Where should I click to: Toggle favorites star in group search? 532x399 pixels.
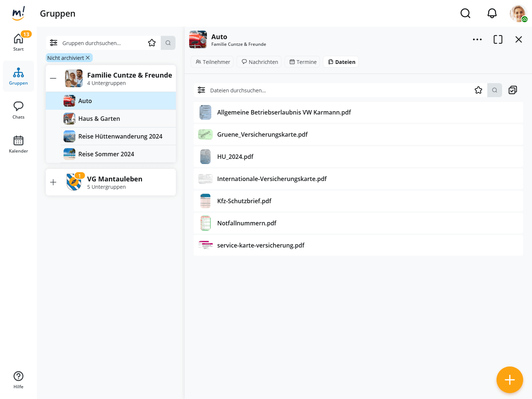tap(152, 43)
